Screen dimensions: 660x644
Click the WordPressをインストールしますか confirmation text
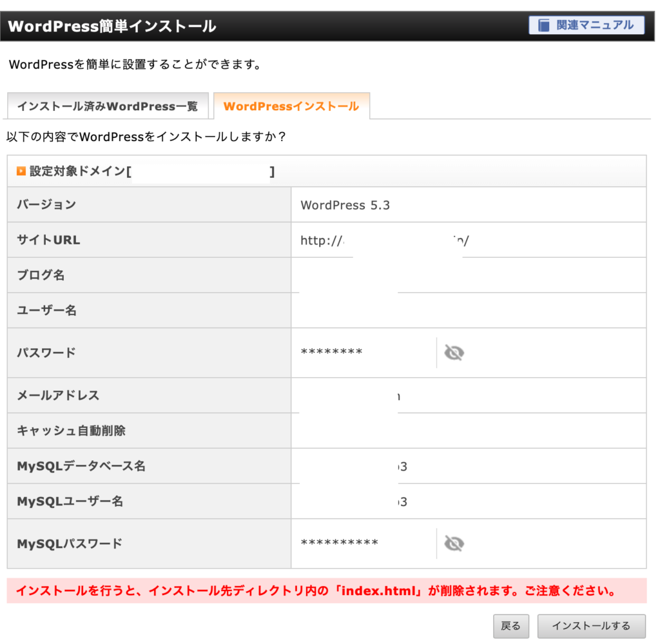[146, 137]
